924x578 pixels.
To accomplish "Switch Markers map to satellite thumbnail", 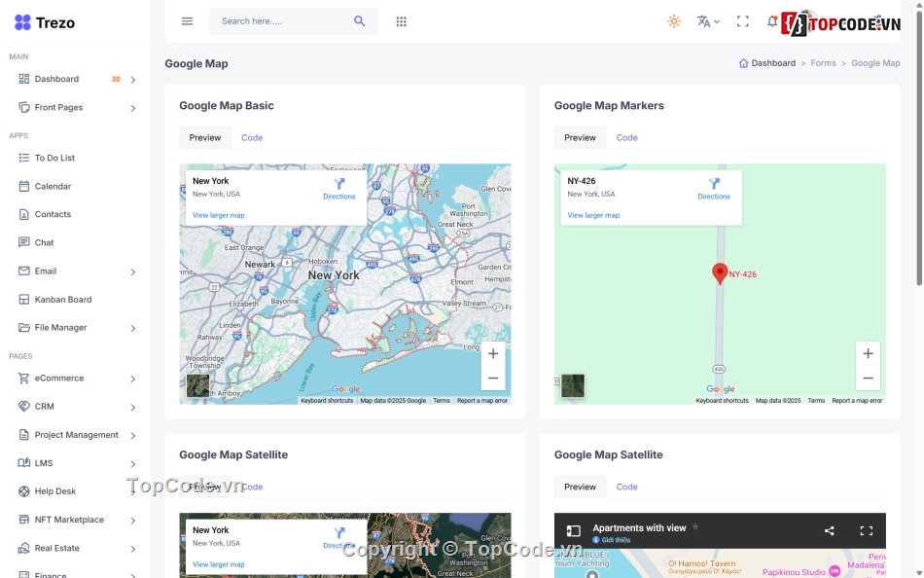I will coord(573,385).
